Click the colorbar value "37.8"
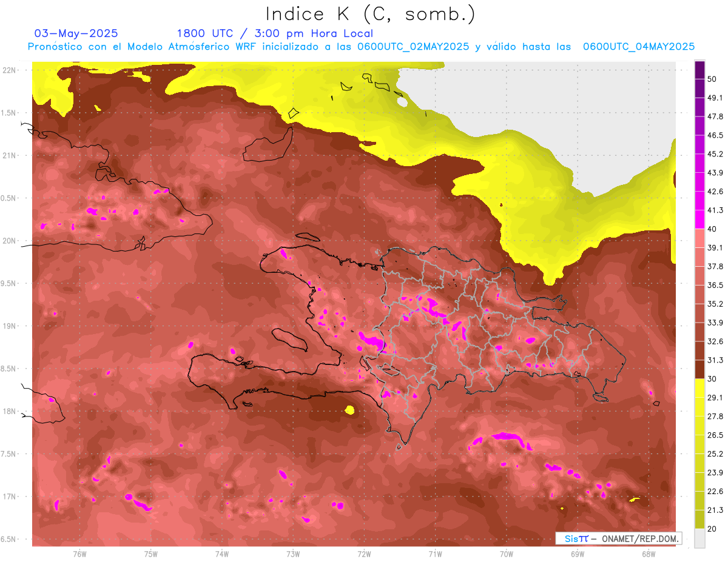 point(715,266)
